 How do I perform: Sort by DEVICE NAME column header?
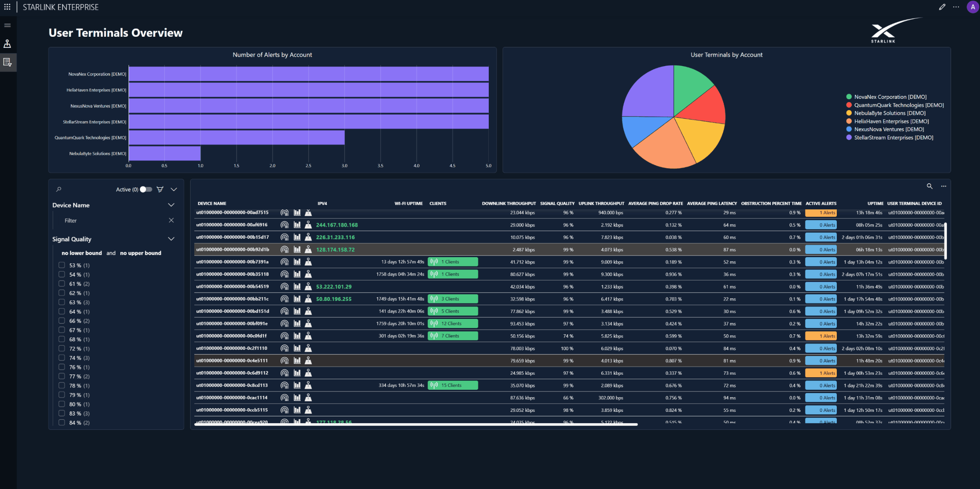[x=212, y=203]
